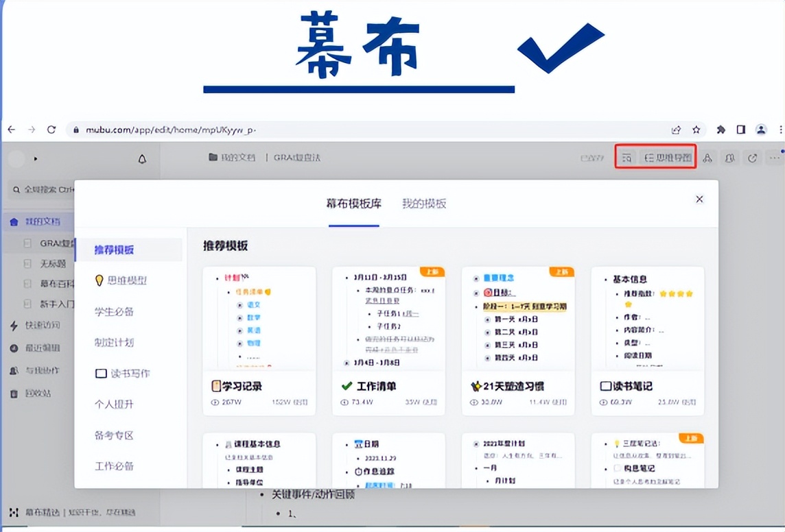Open notifications with the bell icon

point(142,159)
